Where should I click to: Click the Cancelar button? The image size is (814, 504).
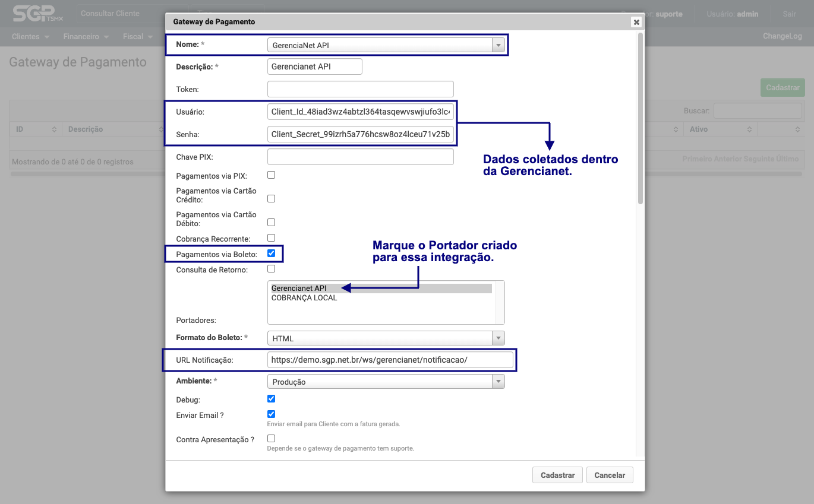coord(610,475)
